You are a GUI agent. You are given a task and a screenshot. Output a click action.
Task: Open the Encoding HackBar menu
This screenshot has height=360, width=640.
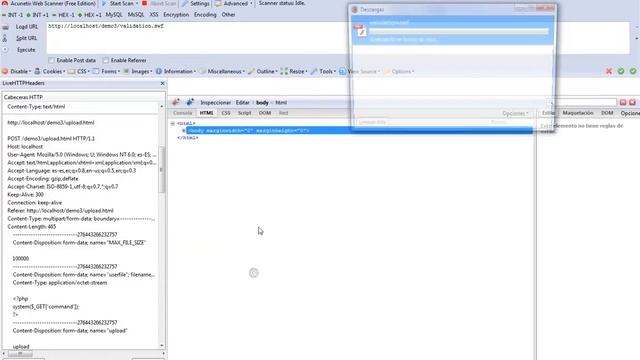(205, 15)
